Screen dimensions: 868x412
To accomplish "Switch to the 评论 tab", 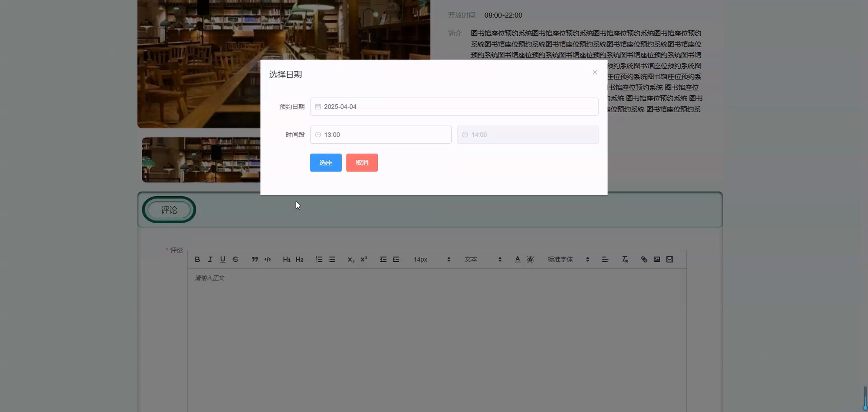I will point(169,210).
